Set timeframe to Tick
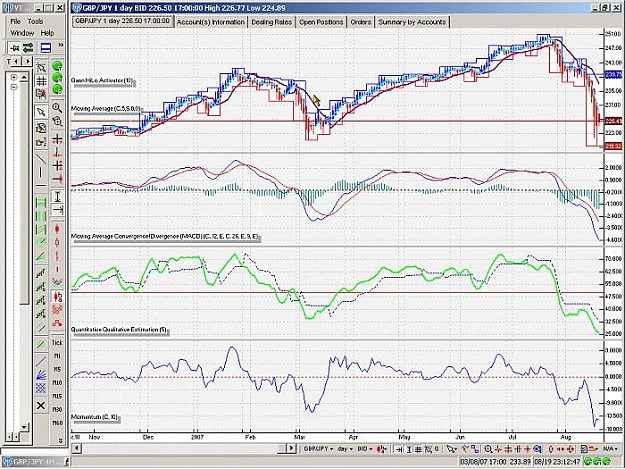 tap(57, 342)
